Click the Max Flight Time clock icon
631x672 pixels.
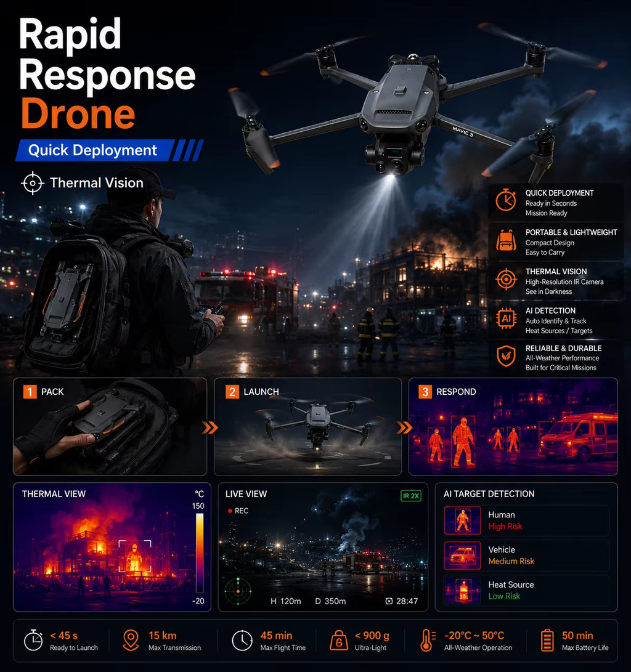(242, 641)
